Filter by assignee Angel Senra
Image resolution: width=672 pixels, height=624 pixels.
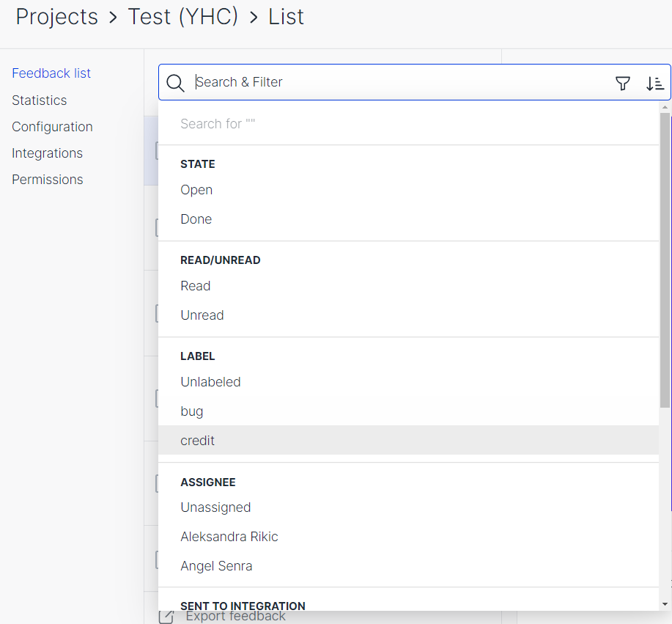(x=408, y=566)
